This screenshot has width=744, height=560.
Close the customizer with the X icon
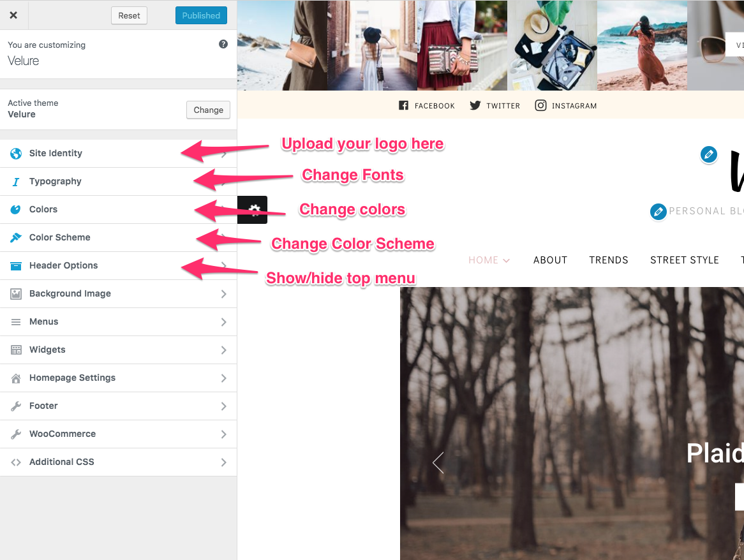point(13,15)
